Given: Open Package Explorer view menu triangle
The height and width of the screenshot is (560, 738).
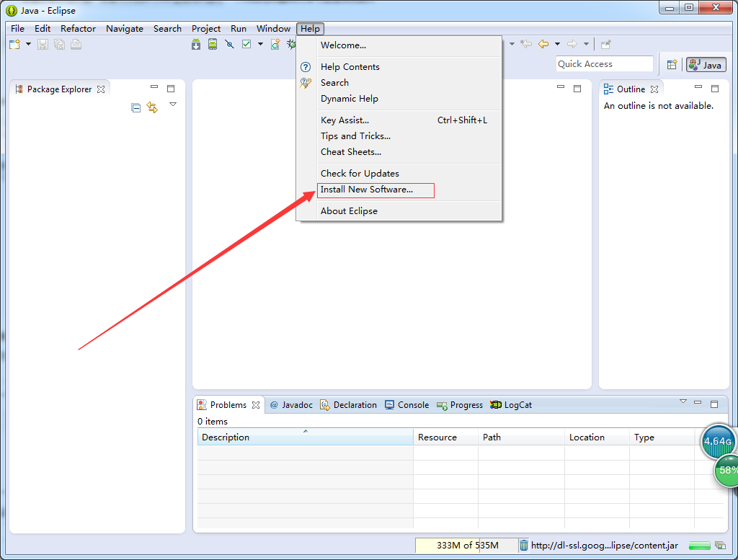Looking at the screenshot, I should click(173, 104).
